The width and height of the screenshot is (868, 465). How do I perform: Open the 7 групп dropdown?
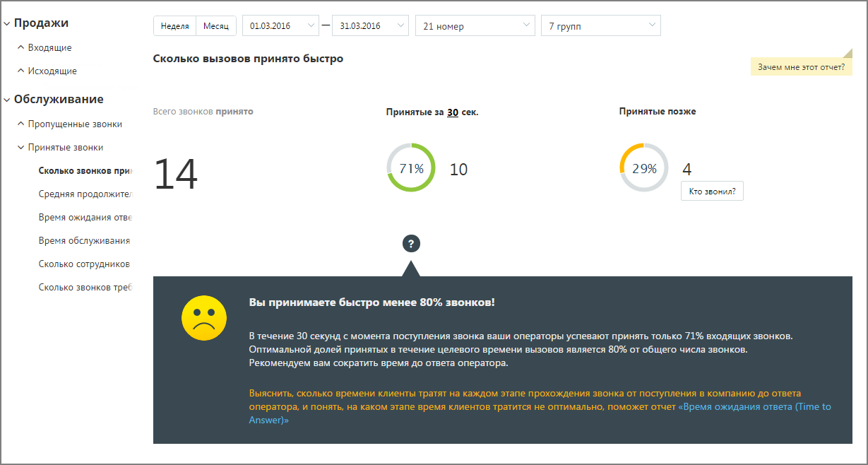pyautogui.click(x=601, y=26)
